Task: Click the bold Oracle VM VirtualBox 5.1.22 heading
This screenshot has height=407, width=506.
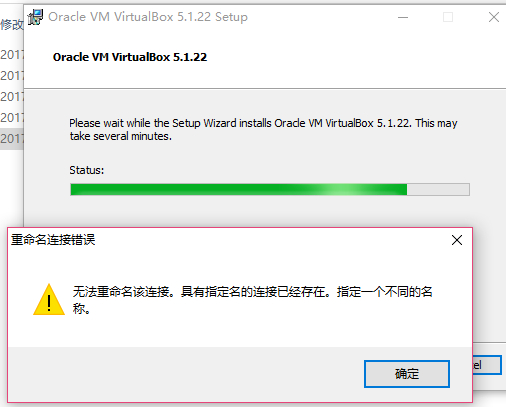Action: pos(130,57)
